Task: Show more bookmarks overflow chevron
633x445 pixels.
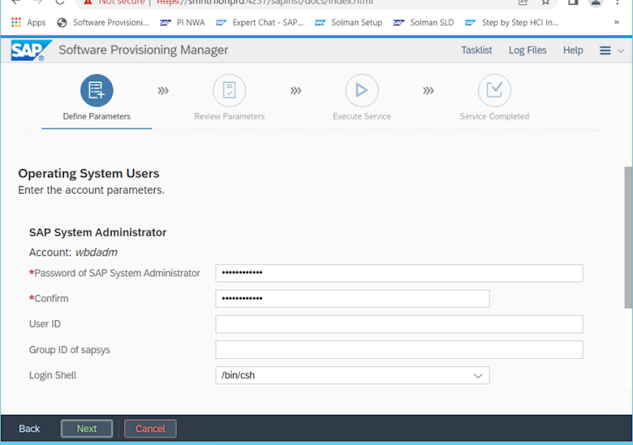Action: (616, 22)
